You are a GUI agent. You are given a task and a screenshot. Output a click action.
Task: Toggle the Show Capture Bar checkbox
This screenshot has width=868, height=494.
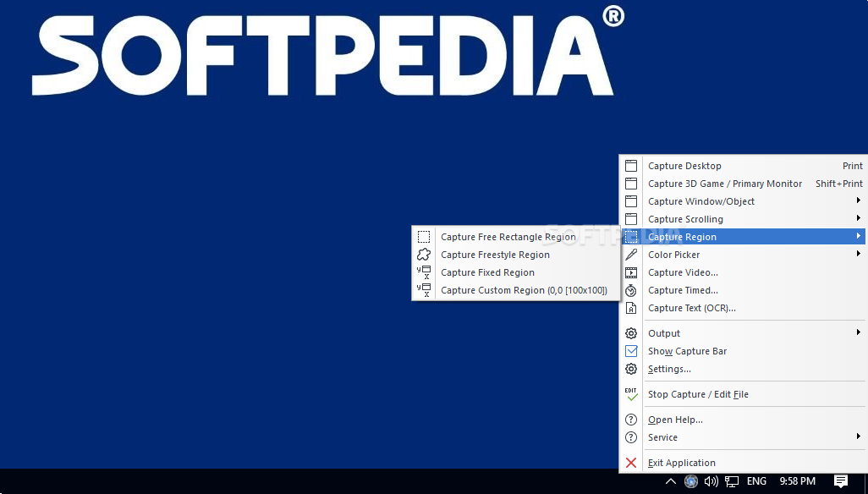(x=631, y=351)
